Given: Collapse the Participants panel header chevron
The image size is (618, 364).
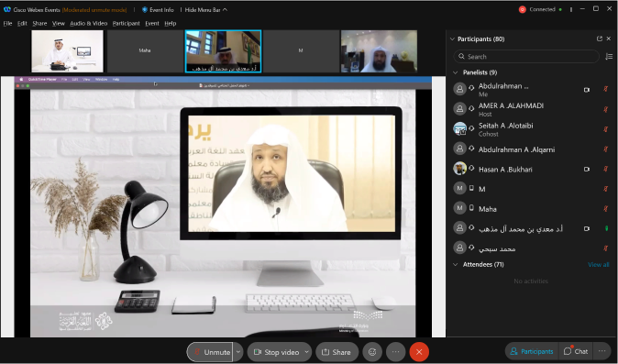Looking at the screenshot, I should pyautogui.click(x=452, y=39).
